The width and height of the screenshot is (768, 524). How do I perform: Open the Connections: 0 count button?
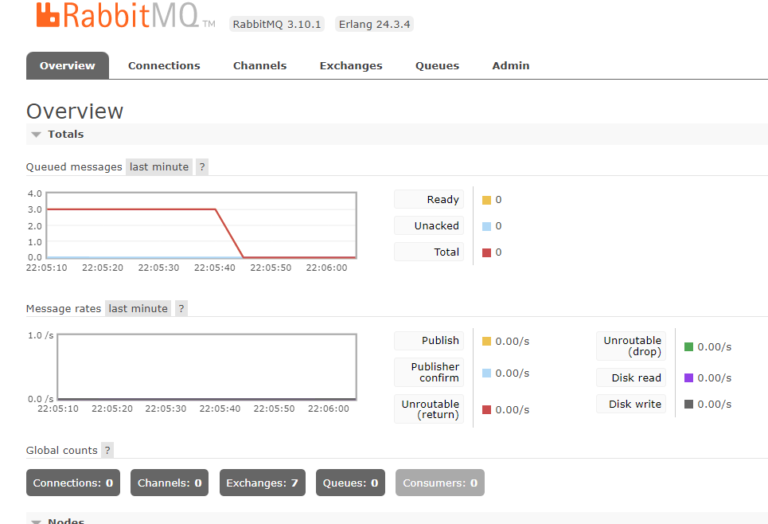click(73, 483)
